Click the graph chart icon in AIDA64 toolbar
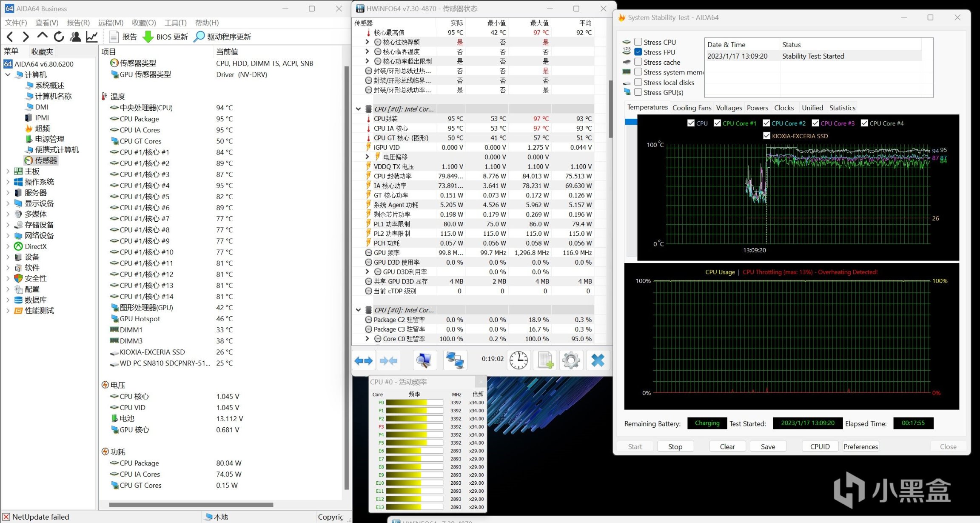This screenshot has height=523, width=980. (92, 37)
